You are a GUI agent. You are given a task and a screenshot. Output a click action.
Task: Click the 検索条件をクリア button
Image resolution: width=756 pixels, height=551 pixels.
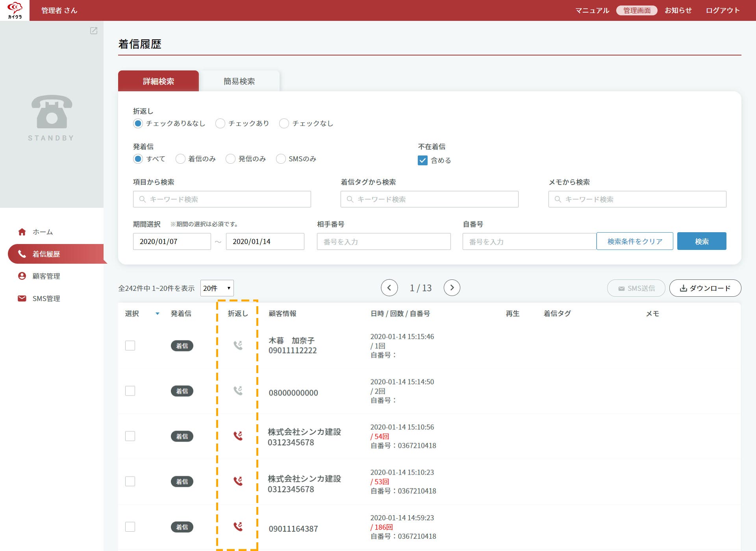635,241
